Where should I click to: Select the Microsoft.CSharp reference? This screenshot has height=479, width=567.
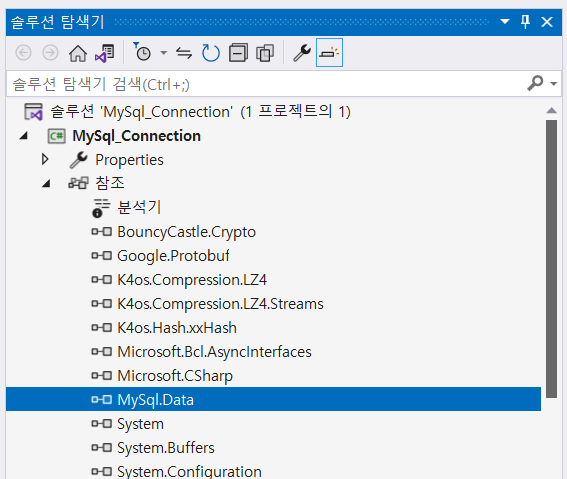click(175, 376)
